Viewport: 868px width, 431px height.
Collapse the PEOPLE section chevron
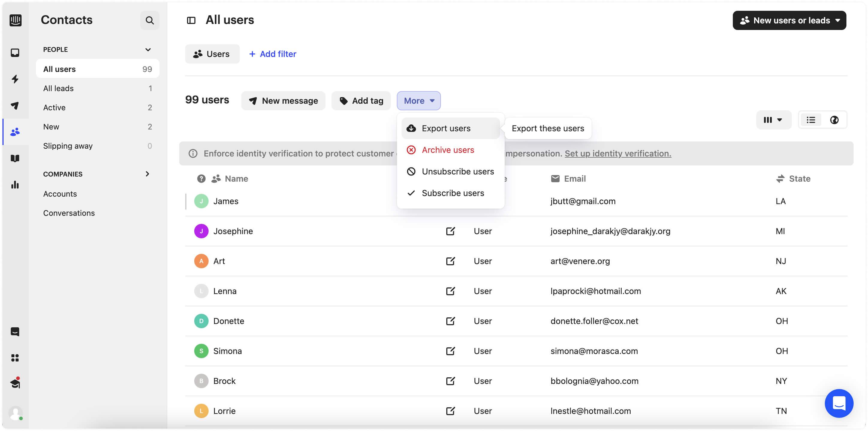click(x=147, y=49)
